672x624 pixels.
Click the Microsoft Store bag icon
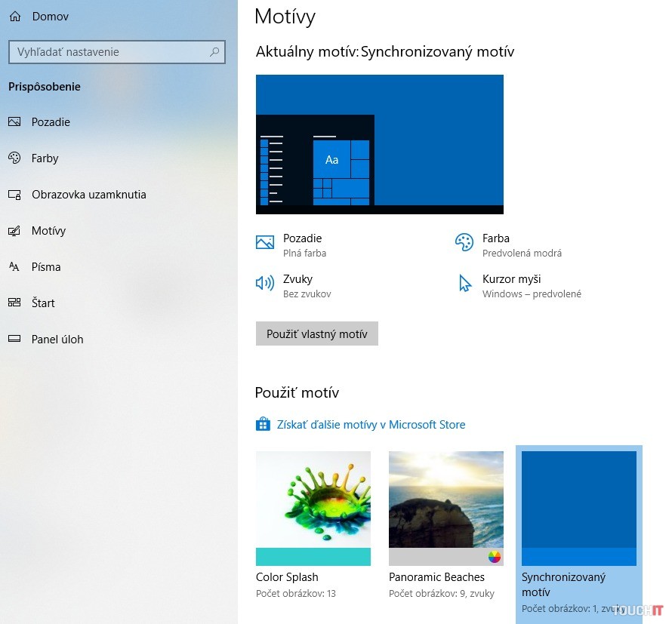[x=263, y=425]
